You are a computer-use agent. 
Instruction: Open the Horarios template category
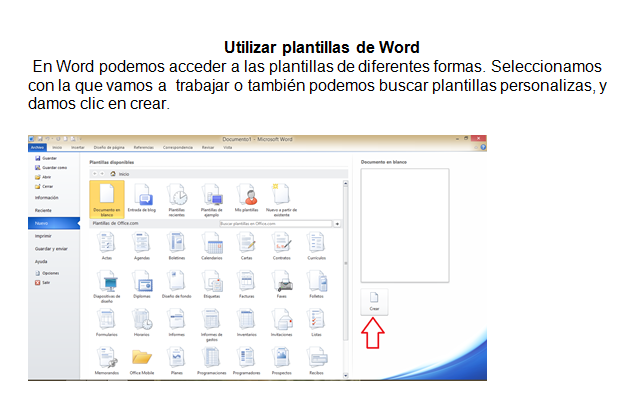click(x=142, y=322)
